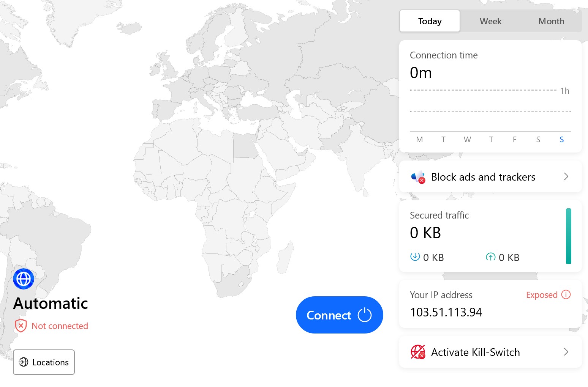Switch to the Month tab

(x=551, y=21)
